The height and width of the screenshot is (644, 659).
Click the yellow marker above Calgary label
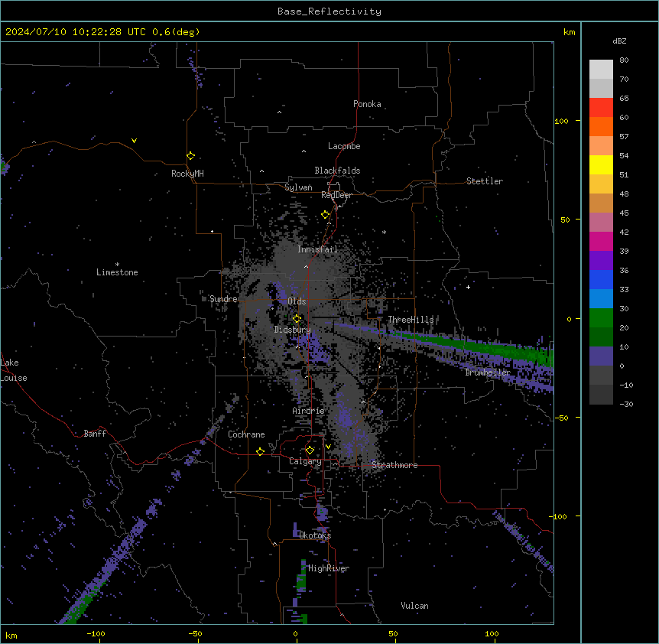pyautogui.click(x=310, y=450)
